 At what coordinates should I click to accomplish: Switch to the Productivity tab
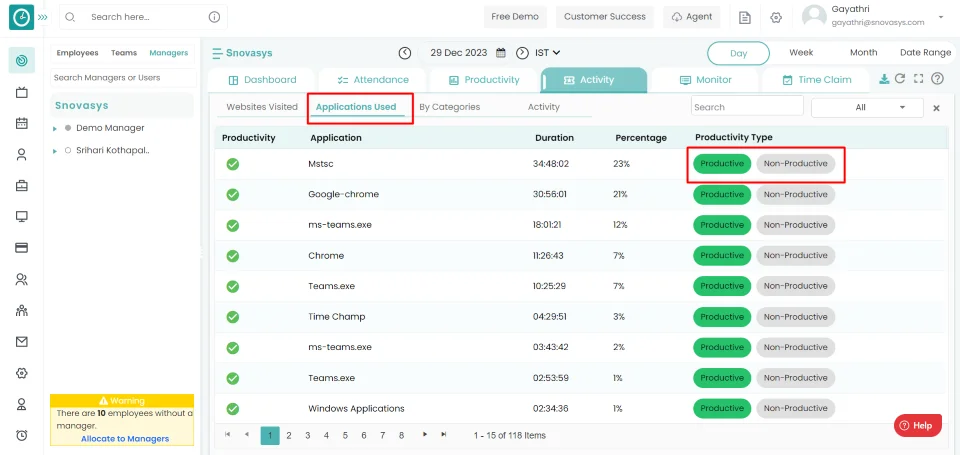click(483, 80)
